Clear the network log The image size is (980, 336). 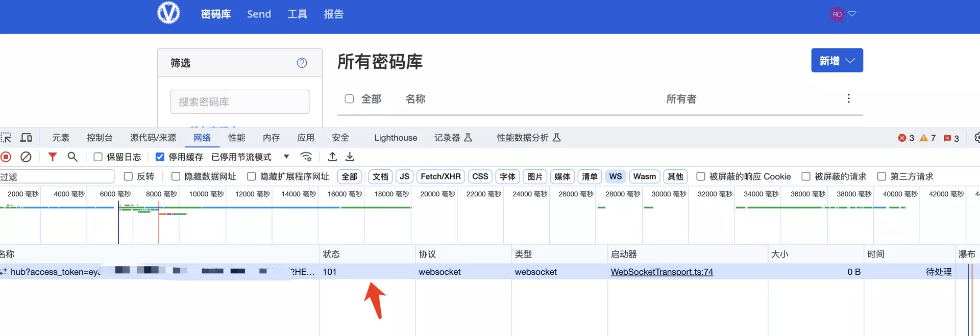[x=26, y=157]
